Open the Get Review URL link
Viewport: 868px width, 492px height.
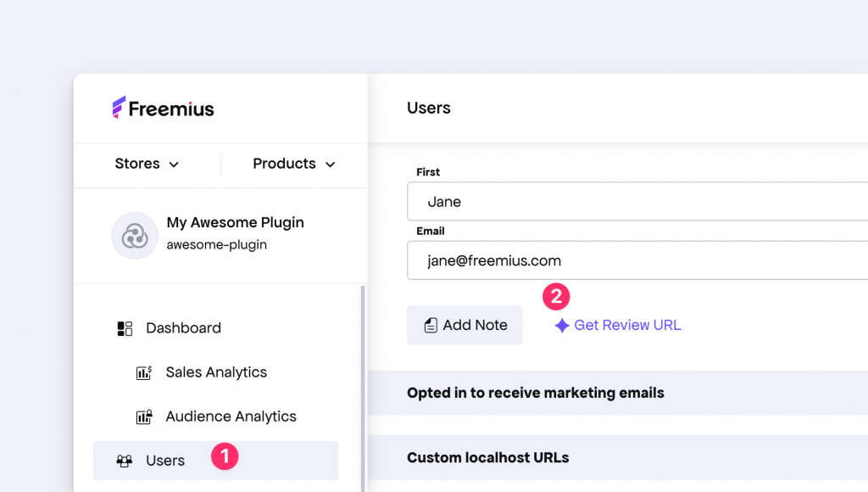point(626,325)
